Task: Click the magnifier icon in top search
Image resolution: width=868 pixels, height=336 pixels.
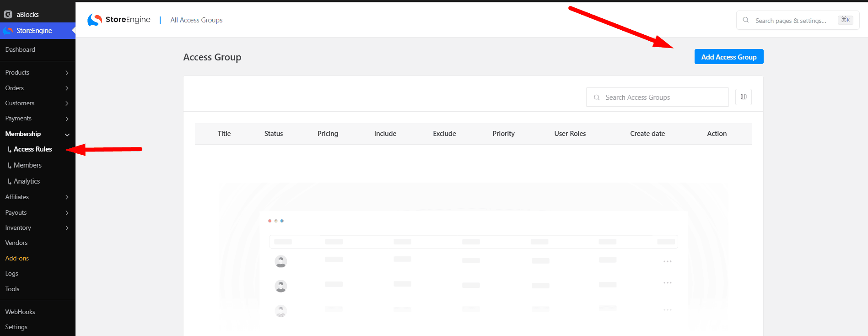Action: tap(746, 20)
